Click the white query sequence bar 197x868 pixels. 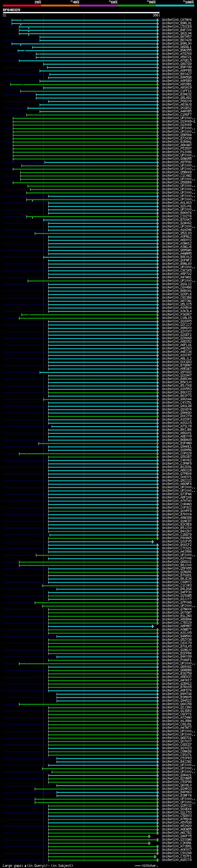(81, 12)
